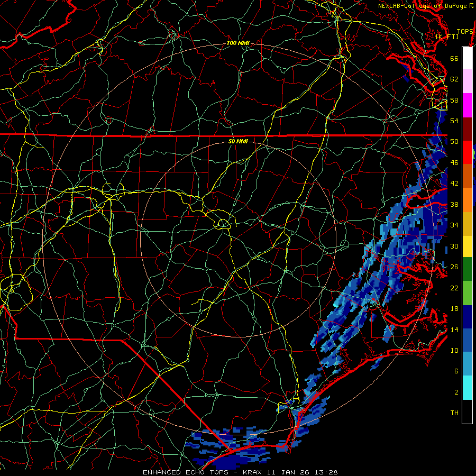
Task: Click the '22' legend value
Action: tap(454, 288)
